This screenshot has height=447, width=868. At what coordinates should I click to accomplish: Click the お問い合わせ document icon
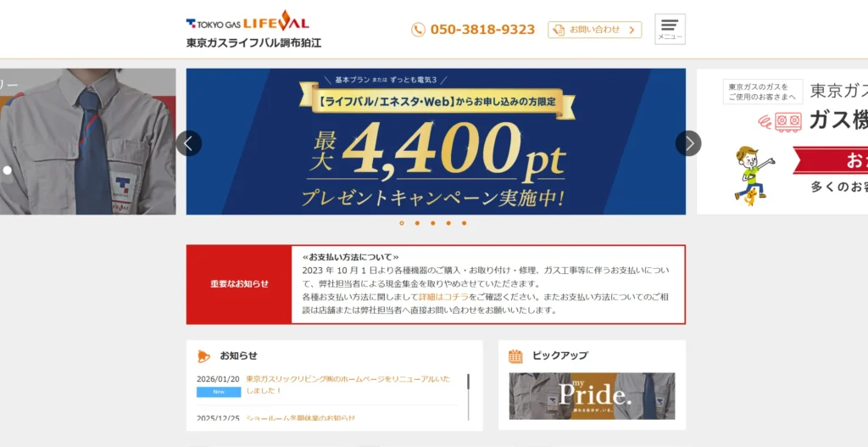pos(559,30)
